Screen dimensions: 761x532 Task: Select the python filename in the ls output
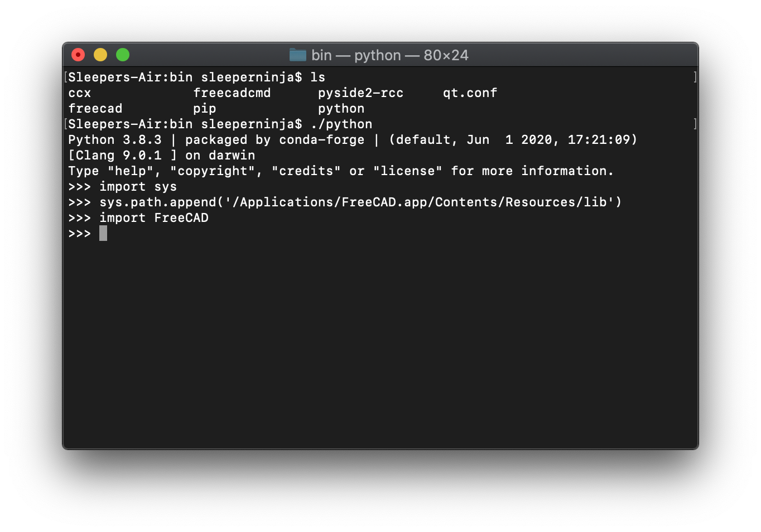[x=341, y=108]
